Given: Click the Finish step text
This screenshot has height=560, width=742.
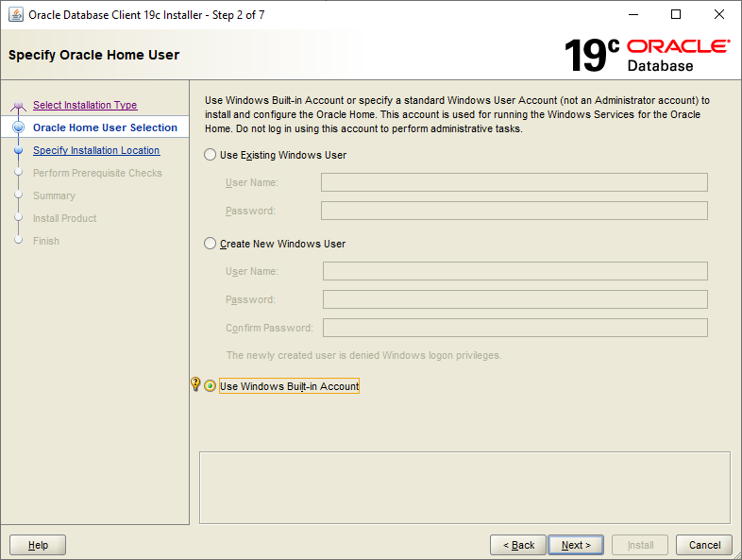Looking at the screenshot, I should pyautogui.click(x=46, y=241).
